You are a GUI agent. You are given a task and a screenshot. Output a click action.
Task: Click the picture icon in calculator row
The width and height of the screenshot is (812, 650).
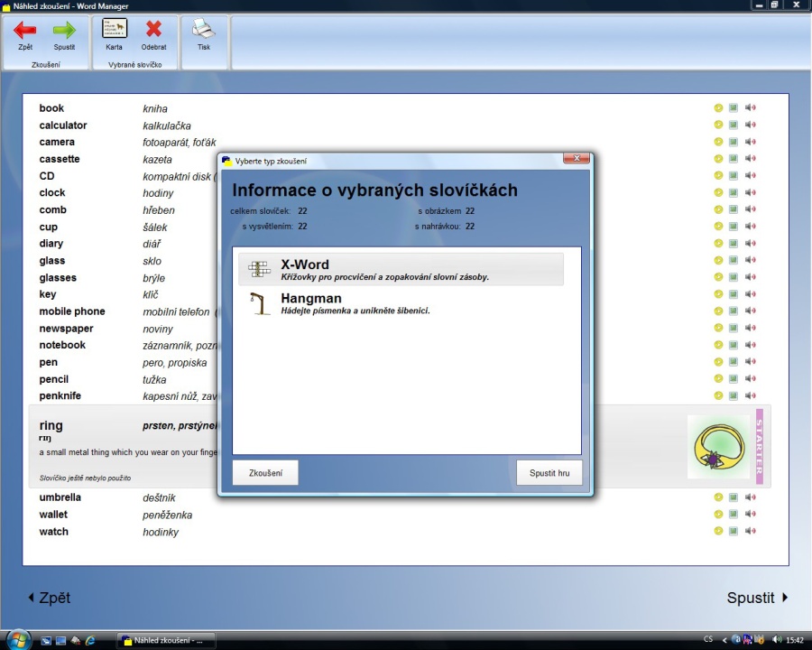734,125
